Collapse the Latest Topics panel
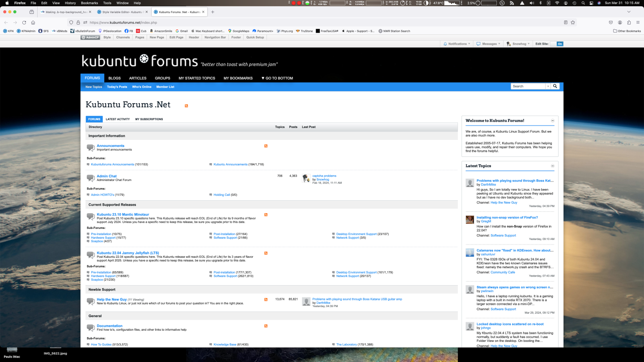 [x=552, y=166]
